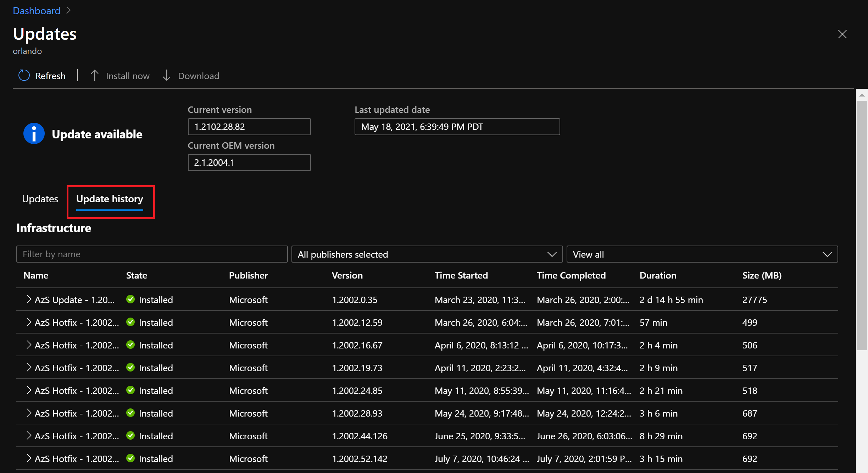Viewport: 868px width, 473px height.
Task: Go to Dashboard breadcrumb link
Action: tap(37, 11)
